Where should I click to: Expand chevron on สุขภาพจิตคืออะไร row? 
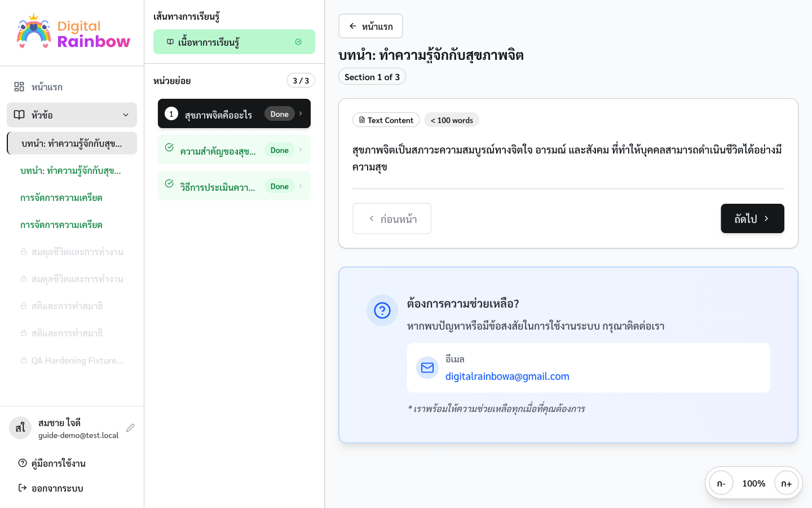(301, 113)
